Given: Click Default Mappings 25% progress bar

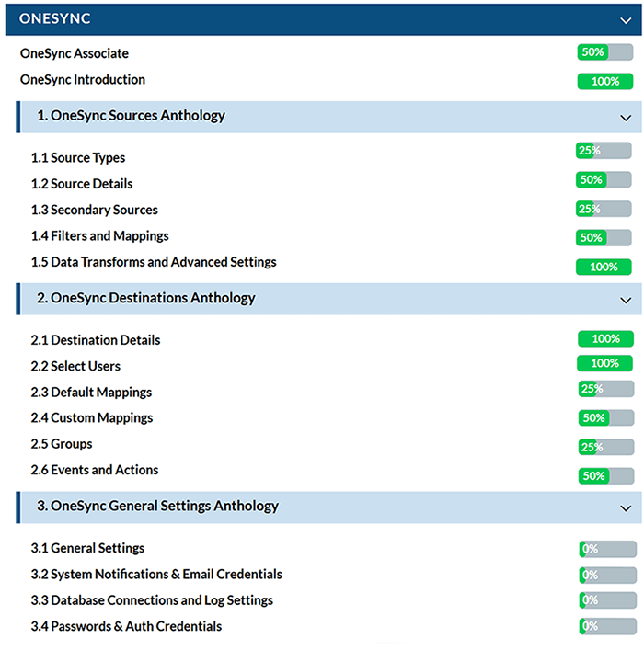Looking at the screenshot, I should coord(606,389).
